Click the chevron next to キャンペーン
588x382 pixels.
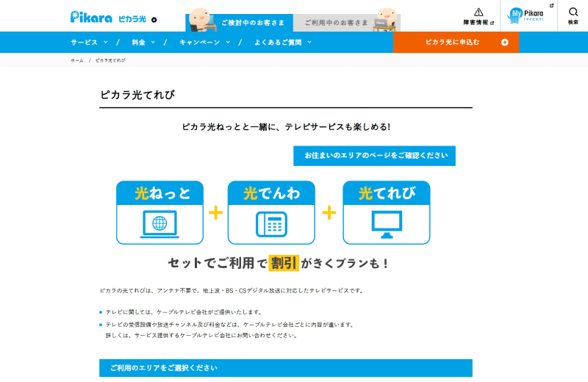[x=228, y=43]
